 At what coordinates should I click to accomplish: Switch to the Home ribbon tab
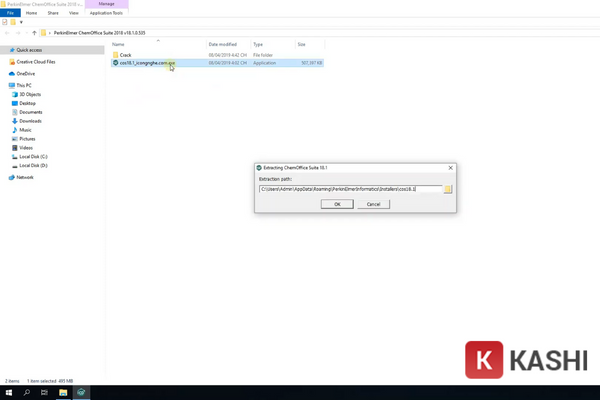pos(31,13)
